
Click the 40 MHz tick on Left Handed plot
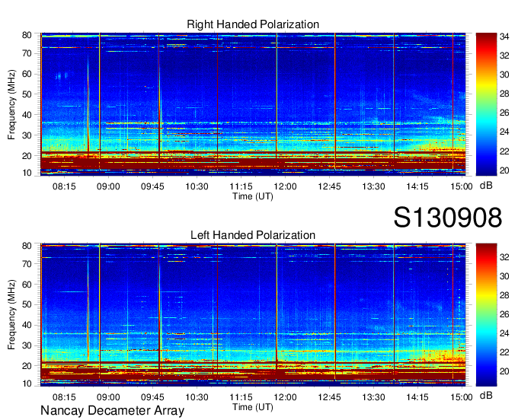pyautogui.click(x=27, y=326)
